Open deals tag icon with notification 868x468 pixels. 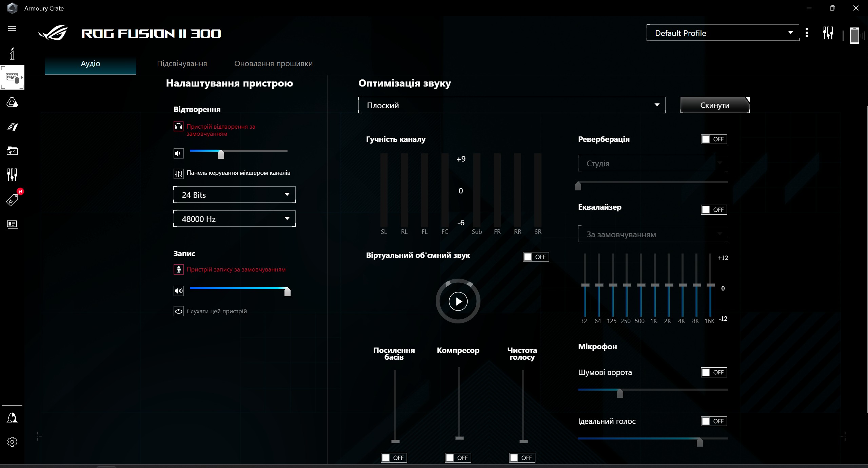point(12,200)
